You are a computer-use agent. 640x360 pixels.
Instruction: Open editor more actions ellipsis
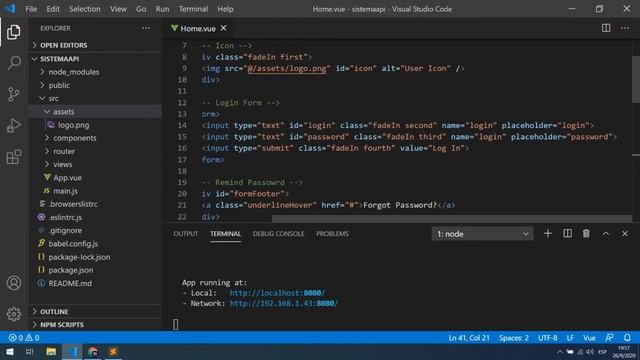coord(625,28)
